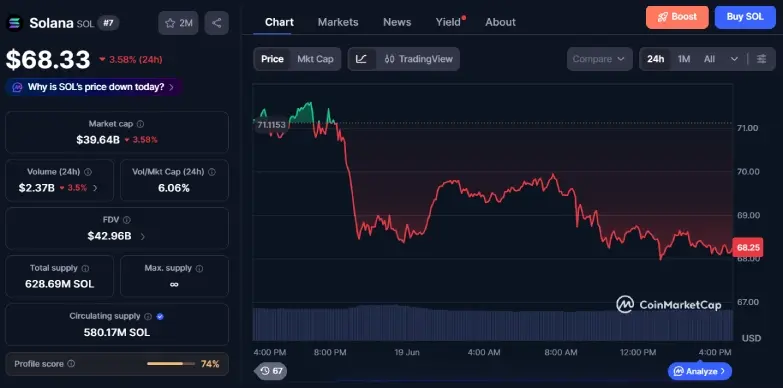This screenshot has height=388, width=783.
Task: Click the verified badge by Circulating supply
Action: pyautogui.click(x=160, y=316)
